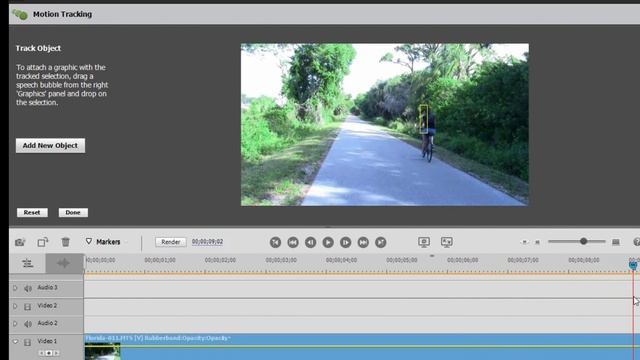Screen dimensions: 640x360
Task: Click the timecode 00;00;09;02 field
Action: coord(207,242)
